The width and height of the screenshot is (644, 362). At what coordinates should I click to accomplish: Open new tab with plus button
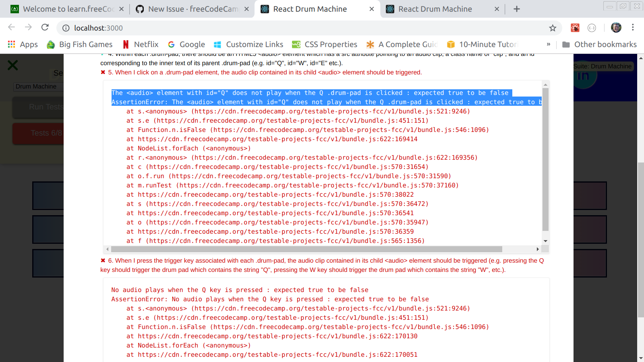pos(517,9)
